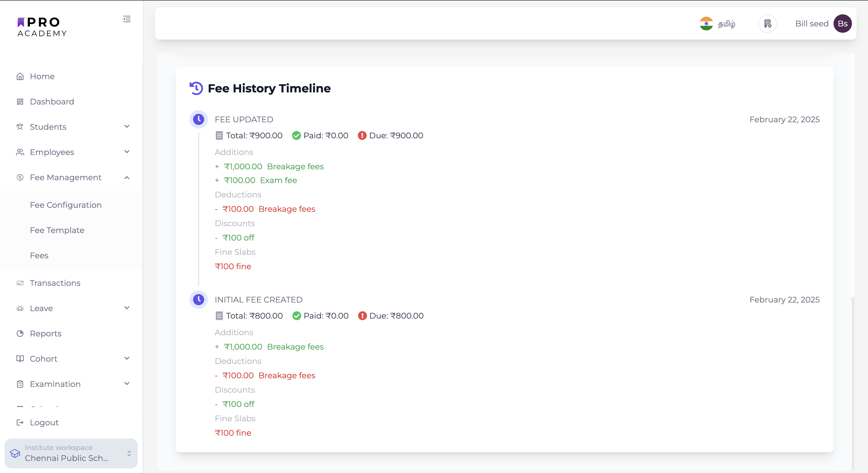Select Chennai Public School workspace
868x473 pixels.
point(71,453)
